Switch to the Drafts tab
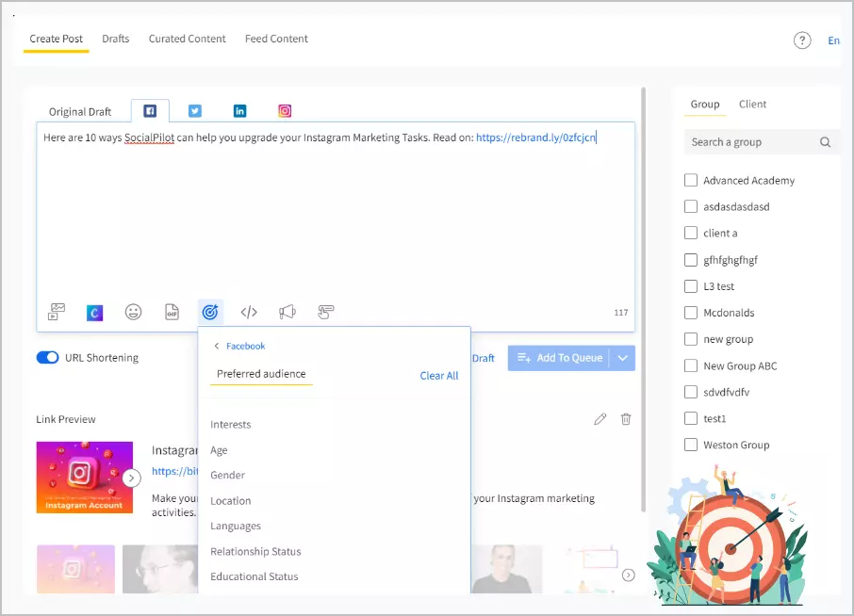Viewport: 854px width, 616px height. (x=116, y=39)
